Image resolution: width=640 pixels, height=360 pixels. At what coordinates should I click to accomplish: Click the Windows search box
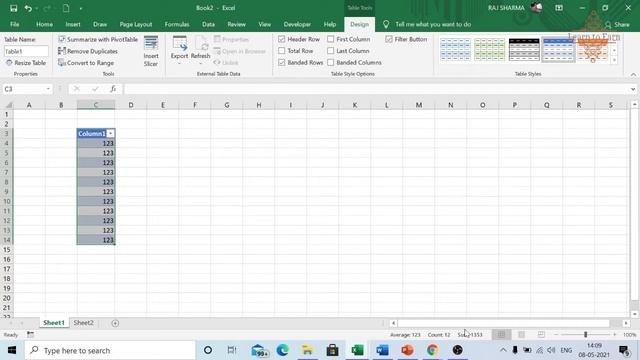click(110, 350)
